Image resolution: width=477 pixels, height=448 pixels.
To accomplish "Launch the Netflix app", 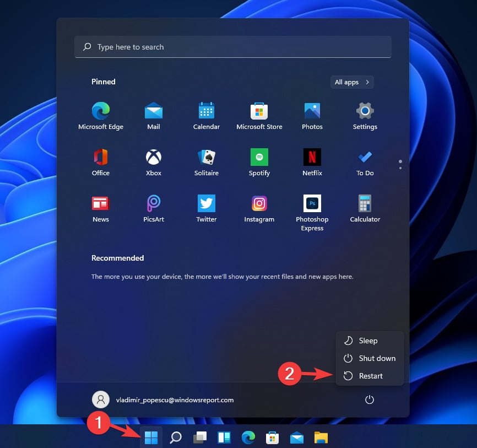I will click(x=312, y=162).
